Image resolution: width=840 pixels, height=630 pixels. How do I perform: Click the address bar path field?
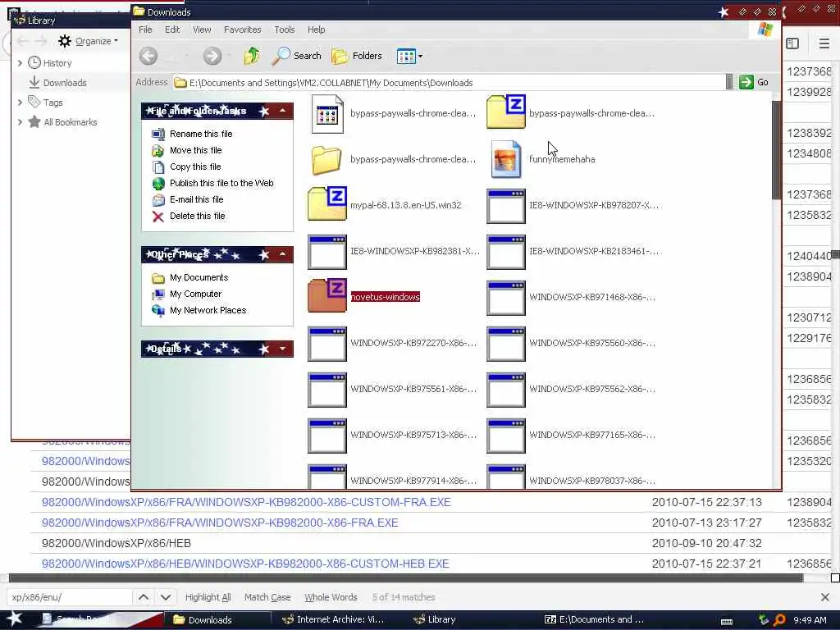click(449, 83)
